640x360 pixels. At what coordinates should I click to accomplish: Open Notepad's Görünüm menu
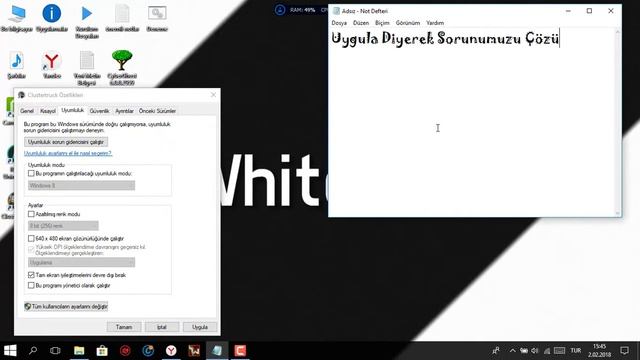[x=408, y=23]
